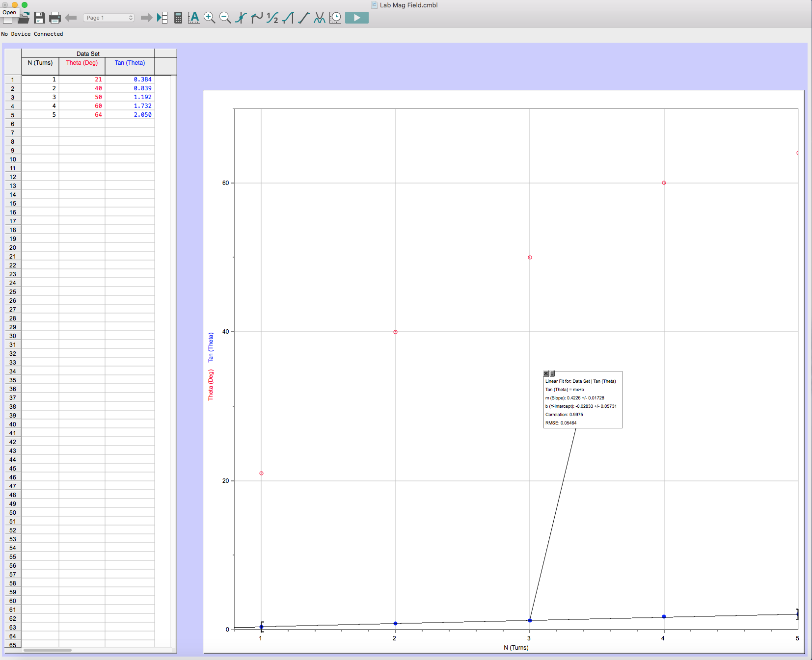Viewport: 812px width, 660px height.
Task: Click row number 50 in the table
Action: pos(13,513)
